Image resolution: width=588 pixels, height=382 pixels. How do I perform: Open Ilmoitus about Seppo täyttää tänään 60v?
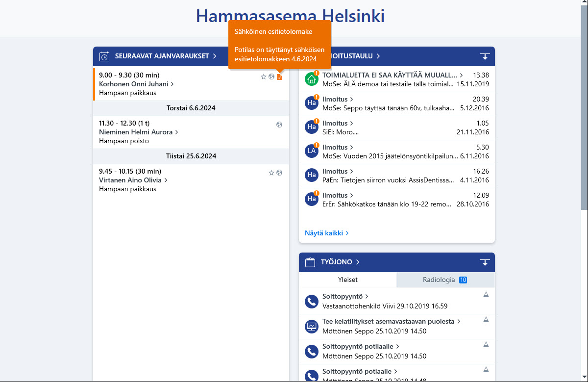tap(338, 99)
